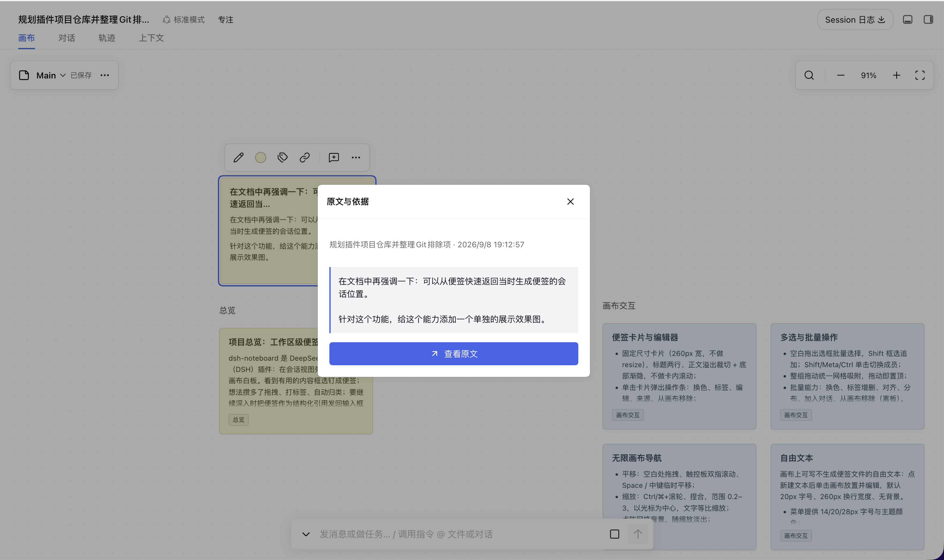Switch to the 对话 tab

tap(67, 38)
